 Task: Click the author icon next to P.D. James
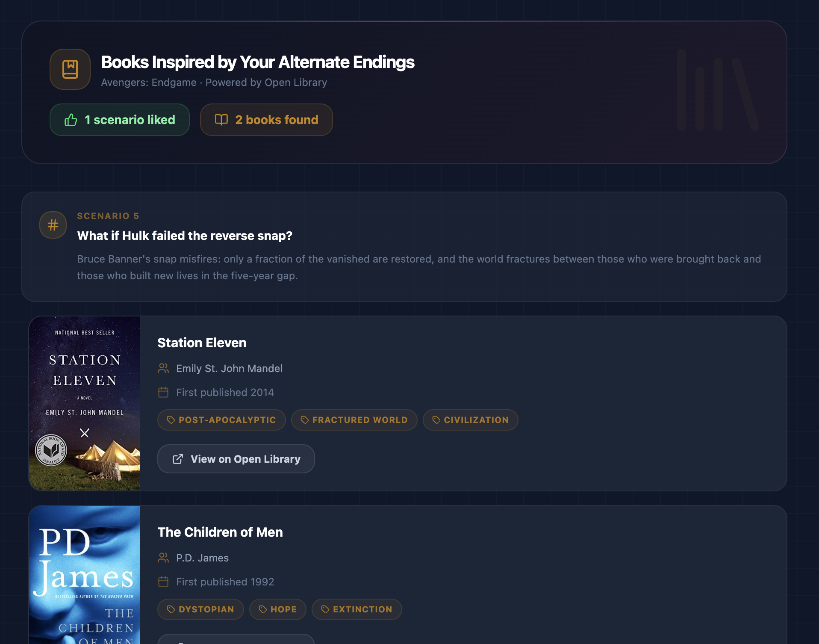coord(163,558)
